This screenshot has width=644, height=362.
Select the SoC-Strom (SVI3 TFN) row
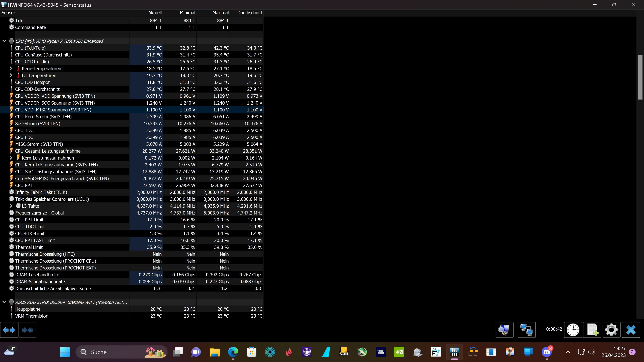[131, 123]
